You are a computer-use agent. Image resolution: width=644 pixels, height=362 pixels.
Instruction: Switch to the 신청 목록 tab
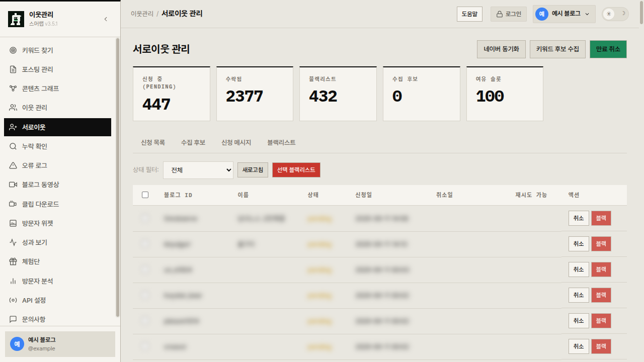coord(153,143)
